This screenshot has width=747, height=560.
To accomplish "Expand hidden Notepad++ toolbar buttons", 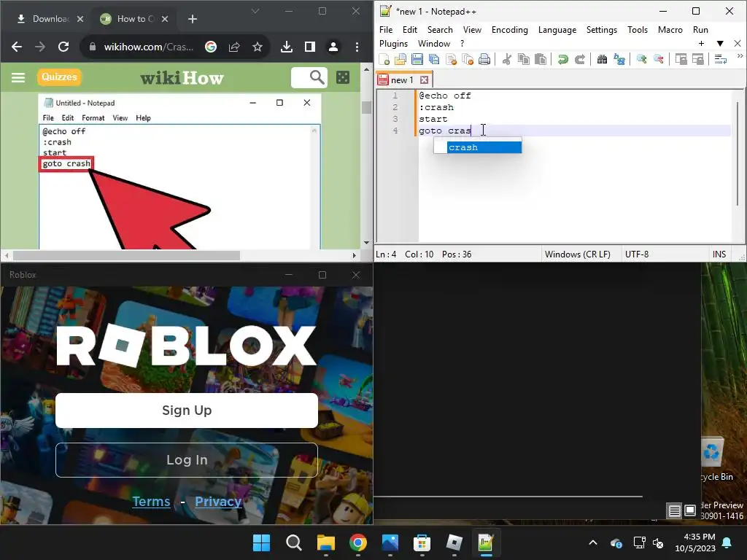I will (x=740, y=56).
